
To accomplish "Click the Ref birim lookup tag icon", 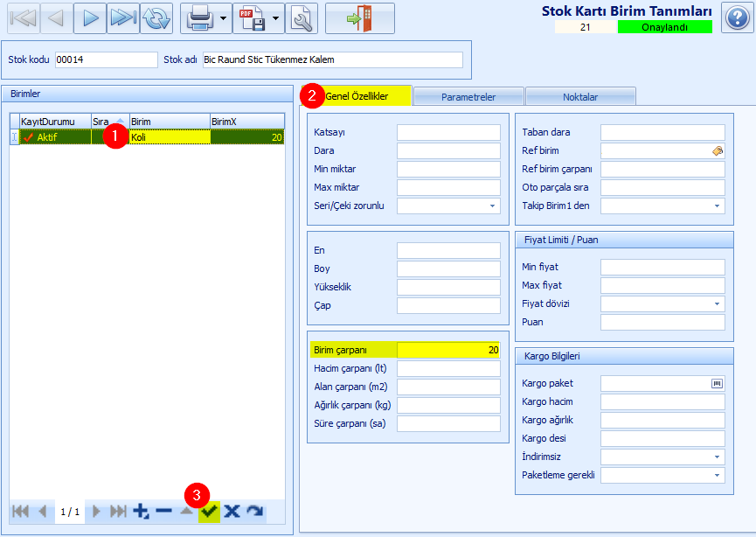I will (x=718, y=151).
